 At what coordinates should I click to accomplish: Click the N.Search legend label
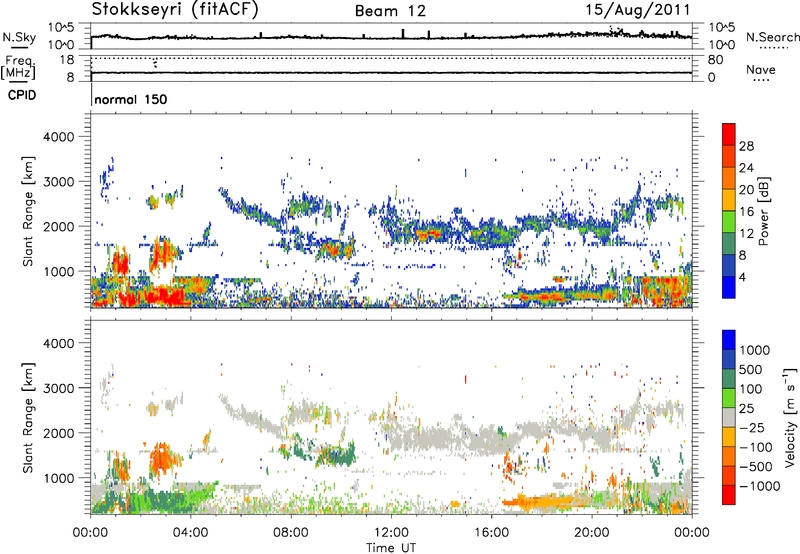(x=772, y=37)
